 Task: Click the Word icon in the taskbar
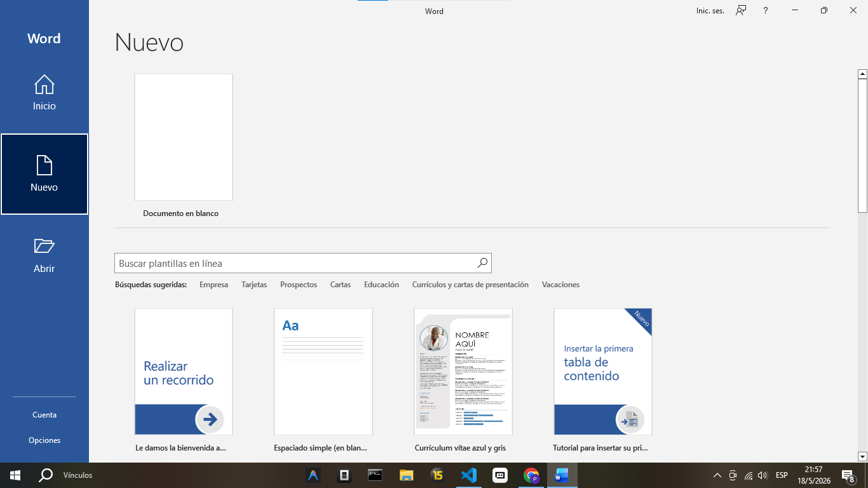(562, 475)
